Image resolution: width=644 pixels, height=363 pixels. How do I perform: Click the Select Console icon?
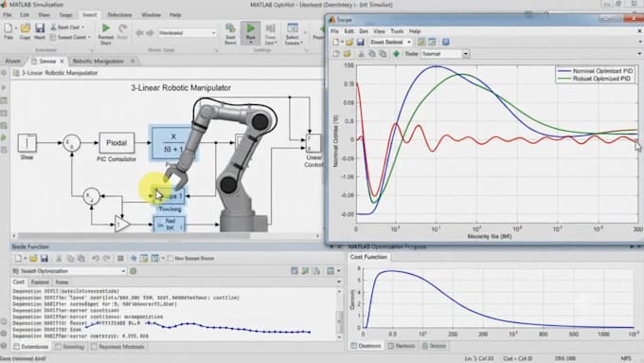pos(293,27)
